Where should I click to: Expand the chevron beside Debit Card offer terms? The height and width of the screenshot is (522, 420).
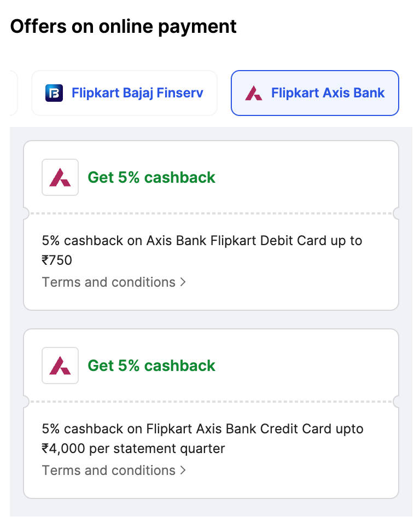click(183, 282)
